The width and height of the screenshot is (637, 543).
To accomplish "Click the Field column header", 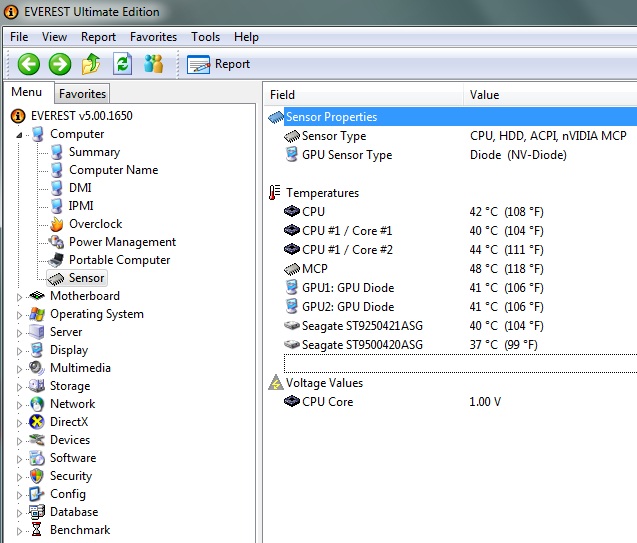I will pos(363,95).
